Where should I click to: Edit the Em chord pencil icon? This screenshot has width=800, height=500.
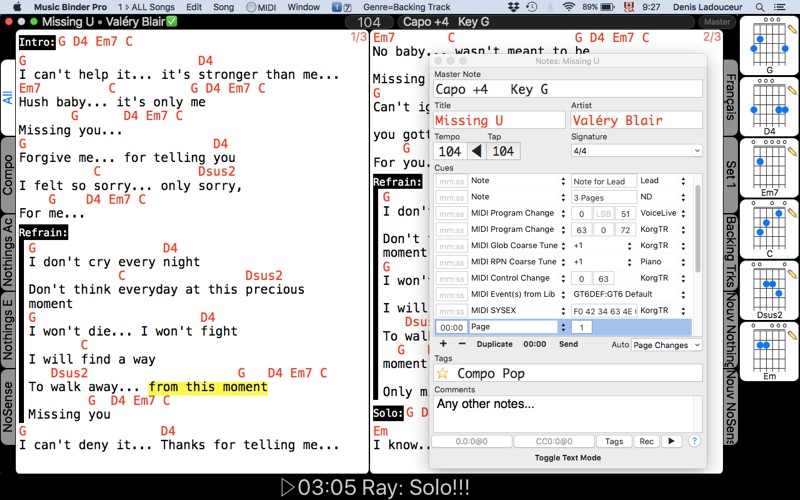click(792, 335)
